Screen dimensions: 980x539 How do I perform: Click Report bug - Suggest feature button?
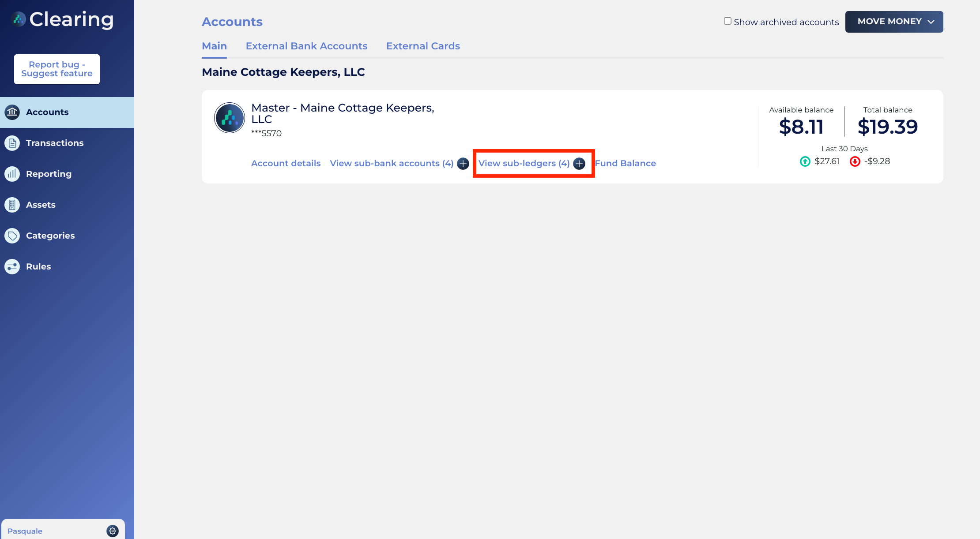coord(57,69)
